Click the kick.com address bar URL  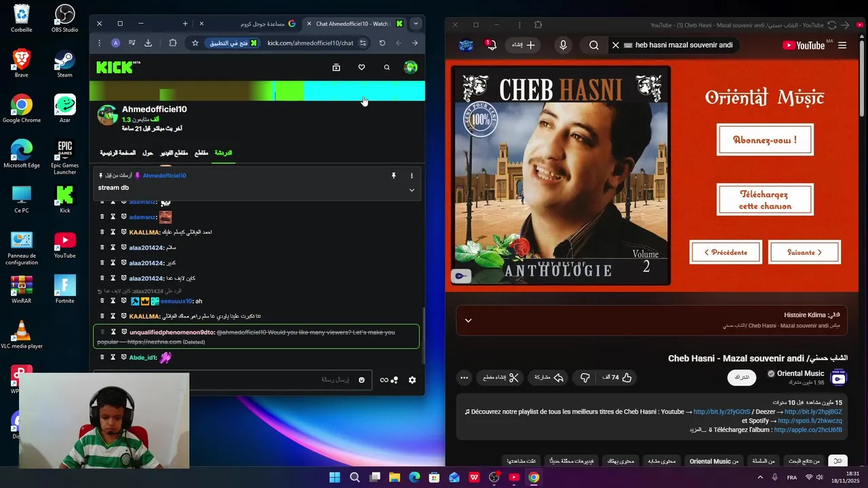310,43
